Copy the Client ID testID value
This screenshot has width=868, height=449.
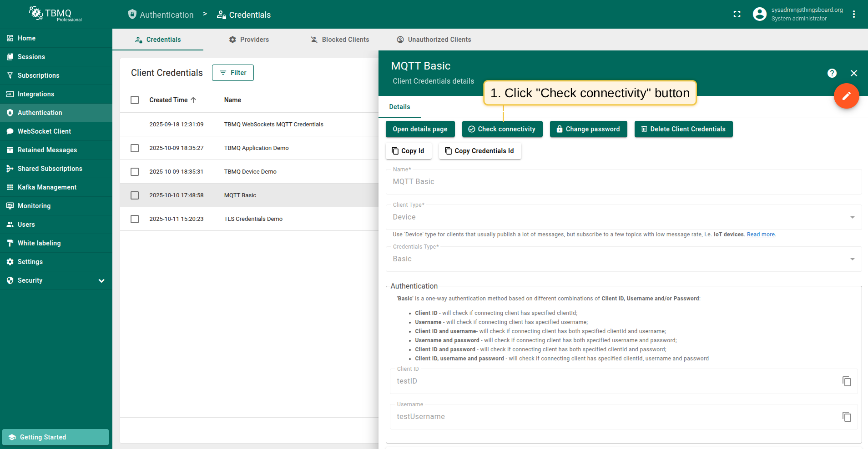[846, 381]
